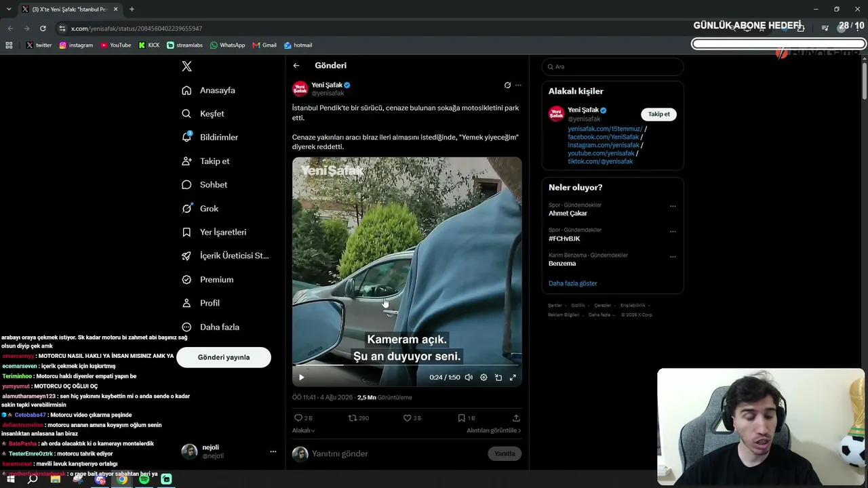This screenshot has height=488, width=868.
Task: Open Bildirimler notifications page
Action: coord(210,137)
